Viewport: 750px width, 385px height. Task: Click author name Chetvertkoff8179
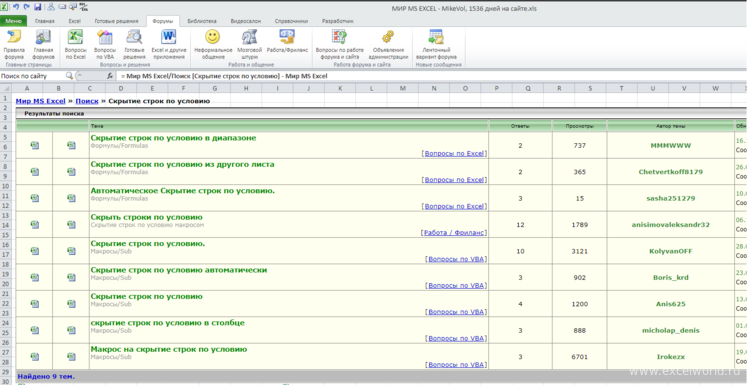pos(671,172)
